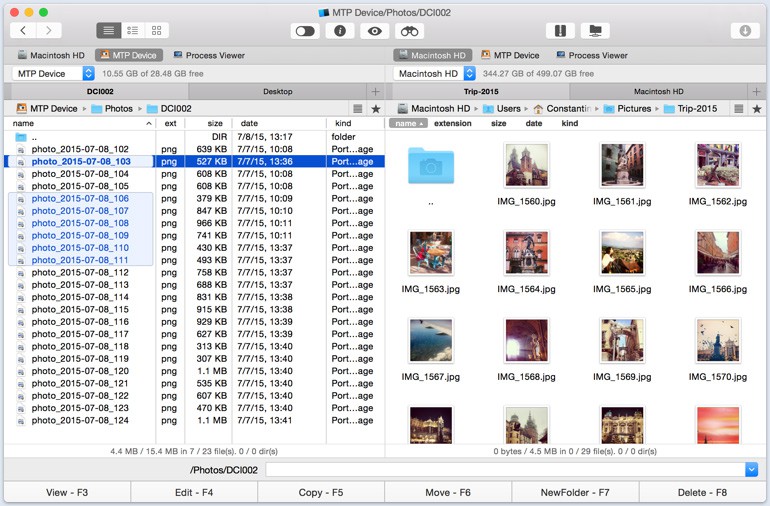Click the binoculars search icon in toolbar
Image resolution: width=770 pixels, height=506 pixels.
pyautogui.click(x=408, y=31)
